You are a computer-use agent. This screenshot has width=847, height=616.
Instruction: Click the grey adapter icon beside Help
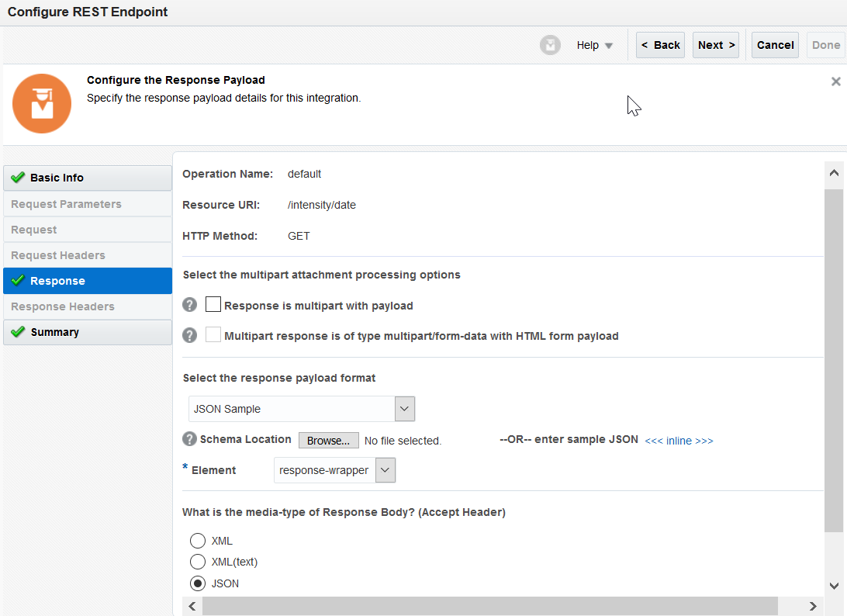coord(550,45)
